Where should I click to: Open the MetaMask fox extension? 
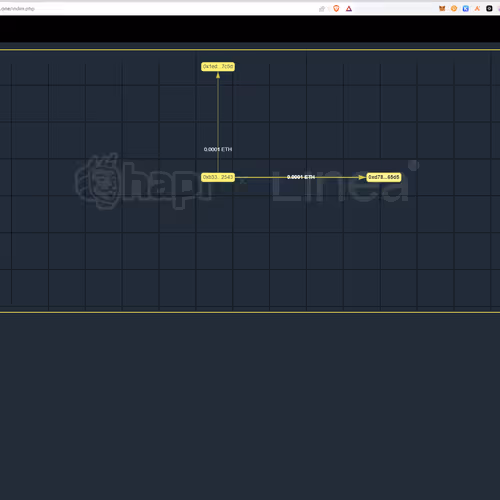[x=442, y=9]
